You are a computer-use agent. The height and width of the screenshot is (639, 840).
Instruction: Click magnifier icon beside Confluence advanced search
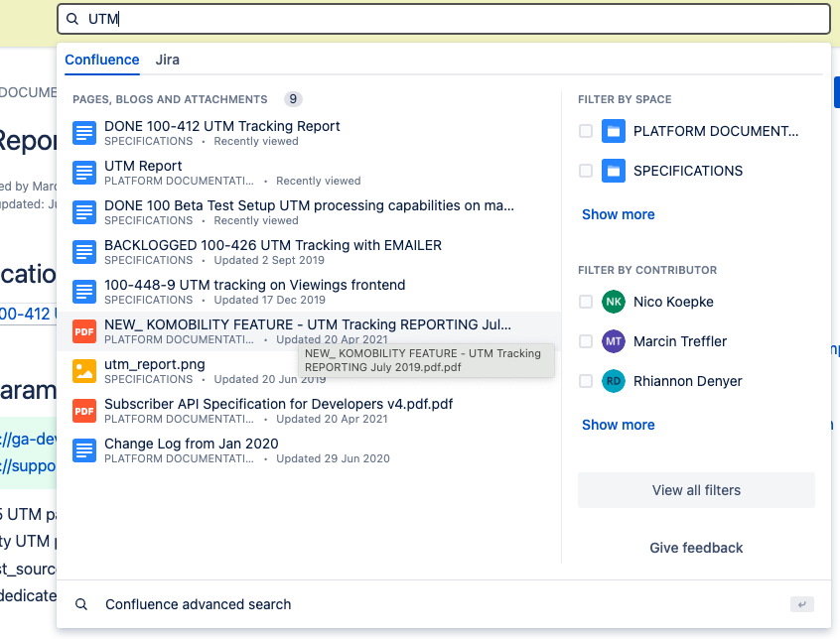pos(81,604)
